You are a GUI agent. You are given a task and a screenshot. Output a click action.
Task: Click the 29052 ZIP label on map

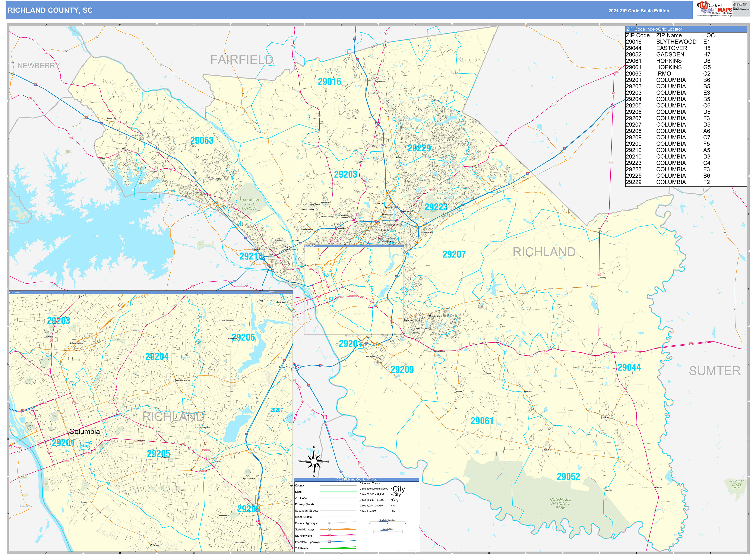tap(568, 477)
